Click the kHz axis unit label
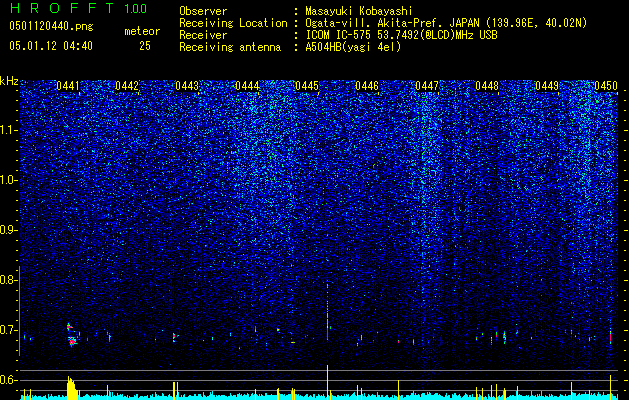The width and height of the screenshot is (629, 400). point(9,81)
